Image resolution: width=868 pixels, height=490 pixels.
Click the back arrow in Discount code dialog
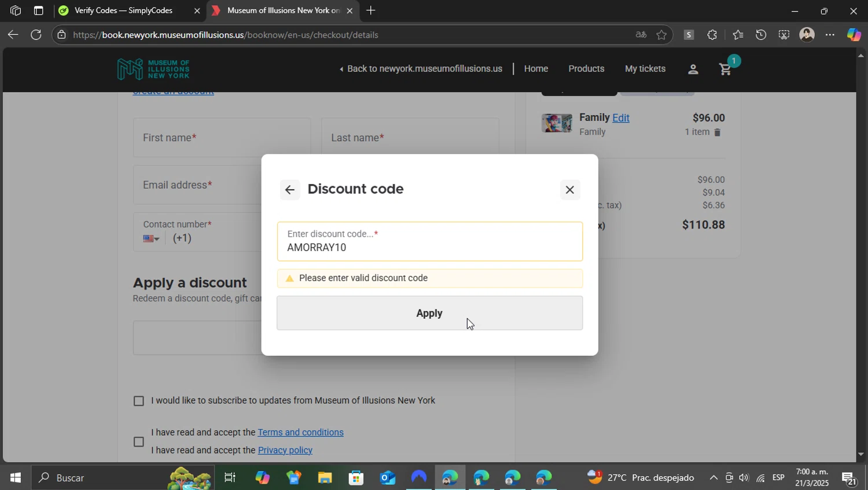point(290,190)
